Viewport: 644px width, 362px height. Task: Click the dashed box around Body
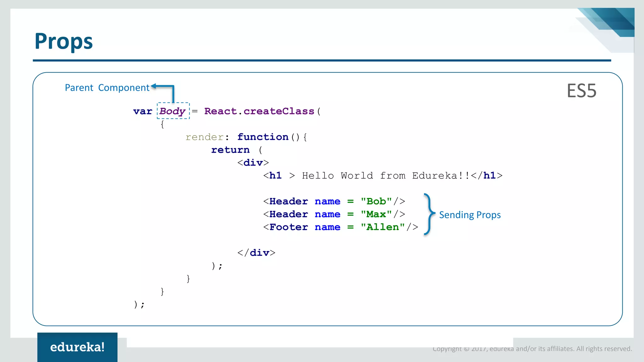[173, 111]
